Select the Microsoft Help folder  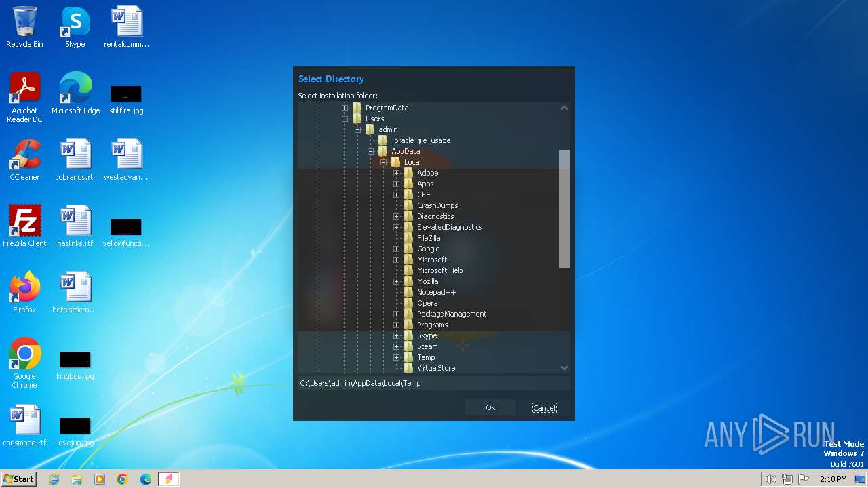coord(440,270)
